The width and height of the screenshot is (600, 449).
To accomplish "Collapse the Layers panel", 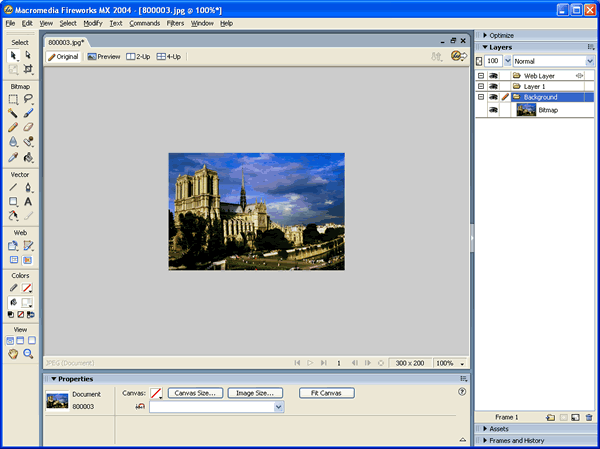I will click(485, 47).
